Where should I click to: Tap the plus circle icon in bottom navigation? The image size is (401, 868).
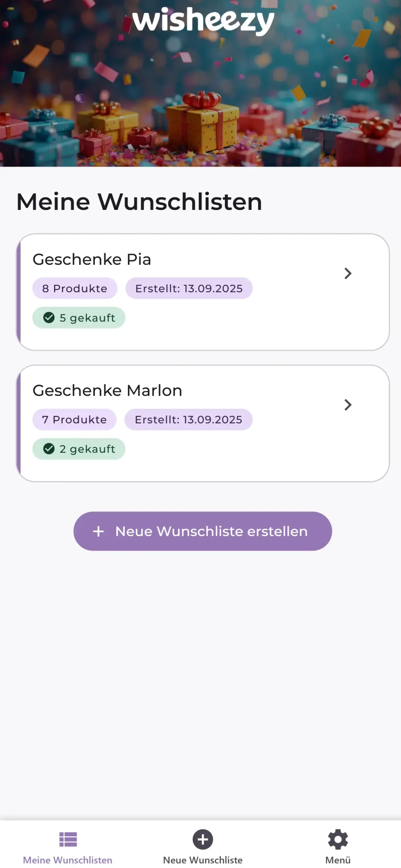point(203,839)
